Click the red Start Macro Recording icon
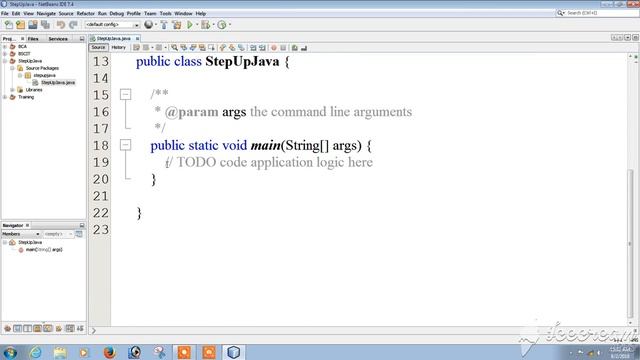This screenshot has height=360, width=640. tap(274, 48)
